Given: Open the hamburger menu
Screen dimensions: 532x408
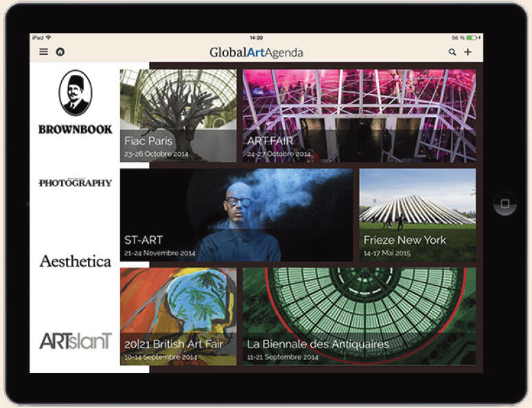Looking at the screenshot, I should (x=44, y=52).
